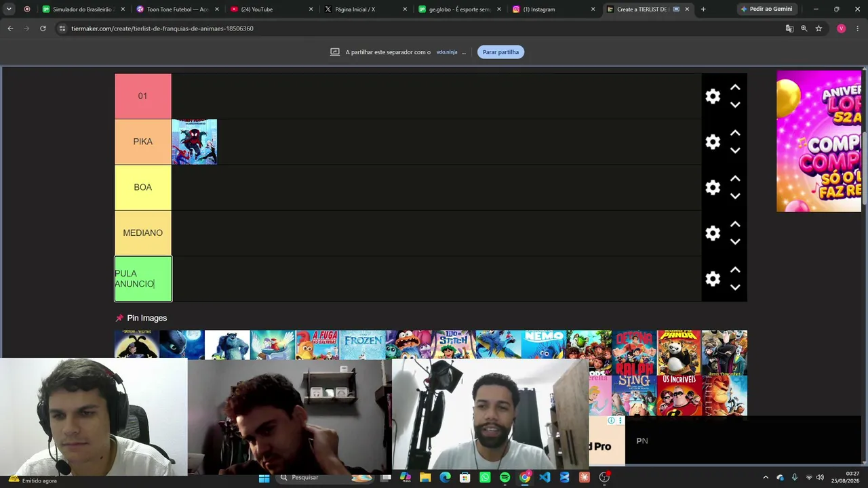Open tab search dropdown arrow
The width and height of the screenshot is (868, 488).
[9, 9]
